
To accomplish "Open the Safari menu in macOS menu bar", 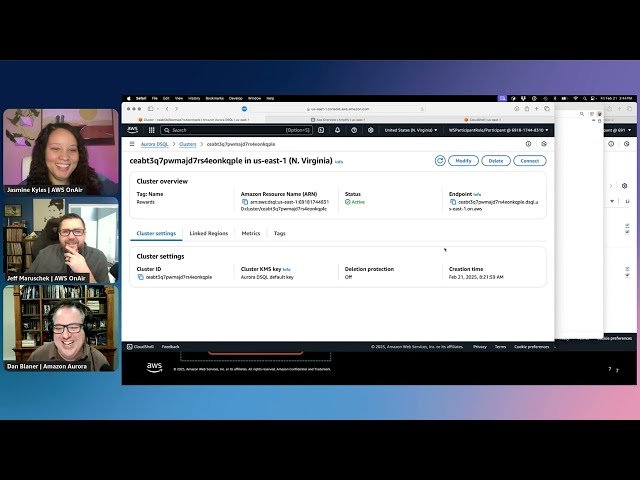I will [x=141, y=98].
